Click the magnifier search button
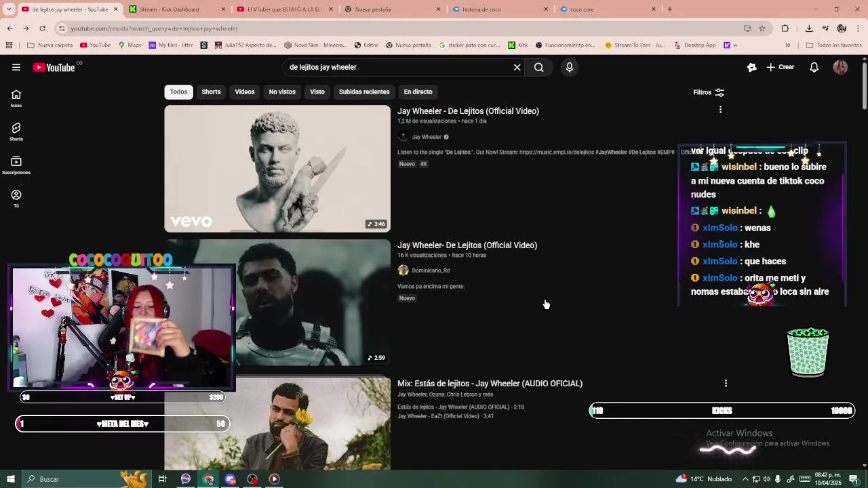Viewport: 868px width, 488px height. coord(538,67)
